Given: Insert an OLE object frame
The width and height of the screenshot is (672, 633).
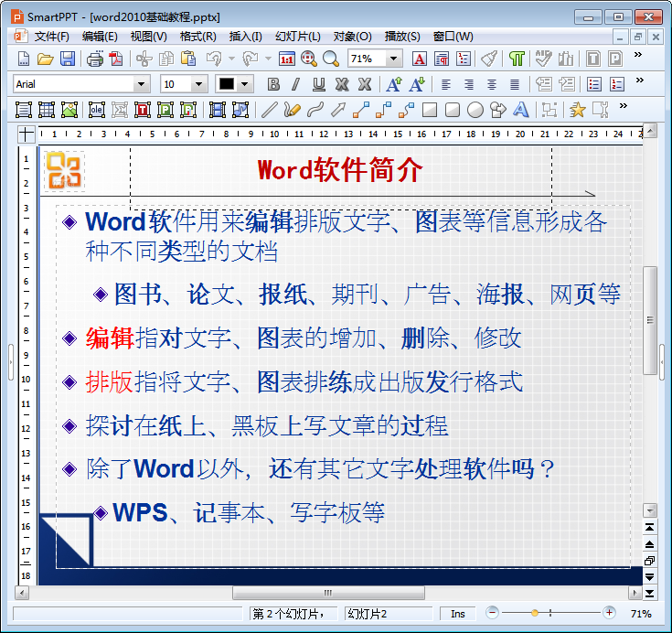Looking at the screenshot, I should (96, 110).
